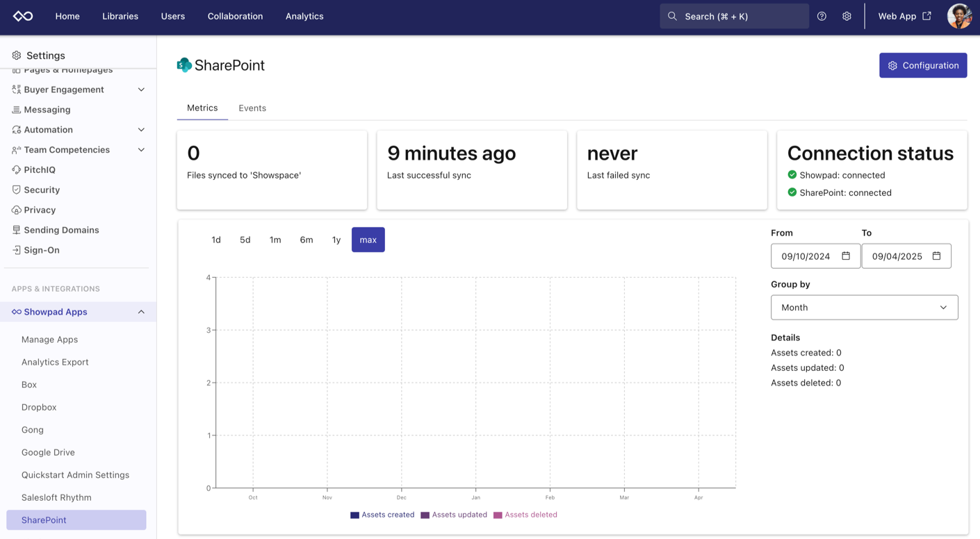Open the Collaboration menu

235,16
